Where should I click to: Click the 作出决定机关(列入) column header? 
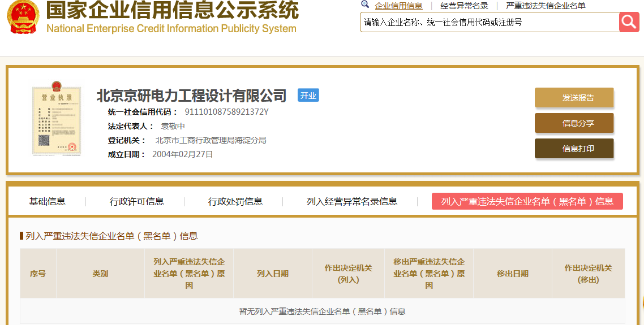coord(348,274)
